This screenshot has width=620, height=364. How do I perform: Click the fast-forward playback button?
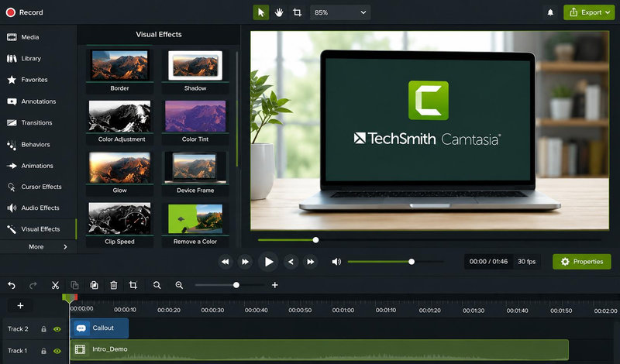(245, 262)
